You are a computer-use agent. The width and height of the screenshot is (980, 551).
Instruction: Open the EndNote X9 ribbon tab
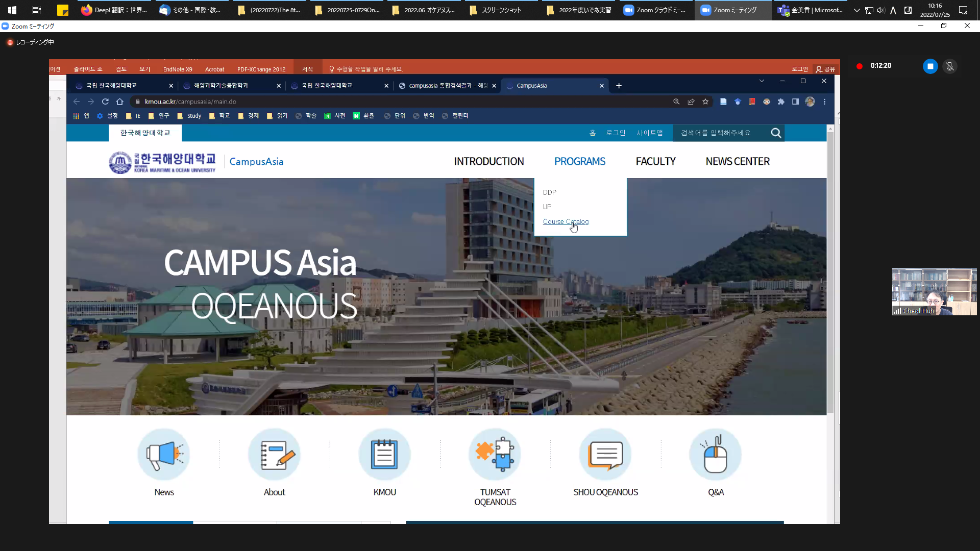tap(178, 69)
